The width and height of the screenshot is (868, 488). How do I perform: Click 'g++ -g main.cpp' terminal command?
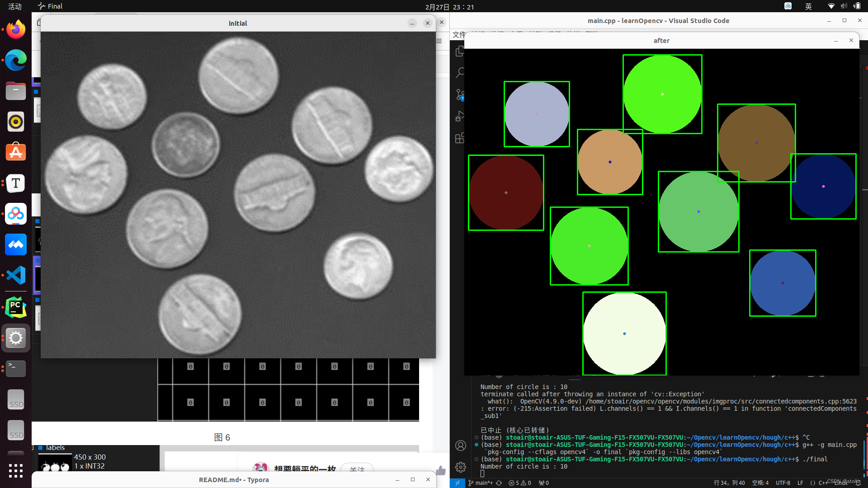click(x=830, y=445)
